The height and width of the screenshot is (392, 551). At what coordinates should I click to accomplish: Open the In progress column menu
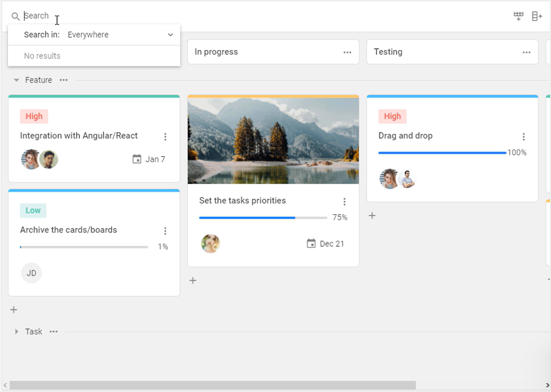click(x=347, y=52)
